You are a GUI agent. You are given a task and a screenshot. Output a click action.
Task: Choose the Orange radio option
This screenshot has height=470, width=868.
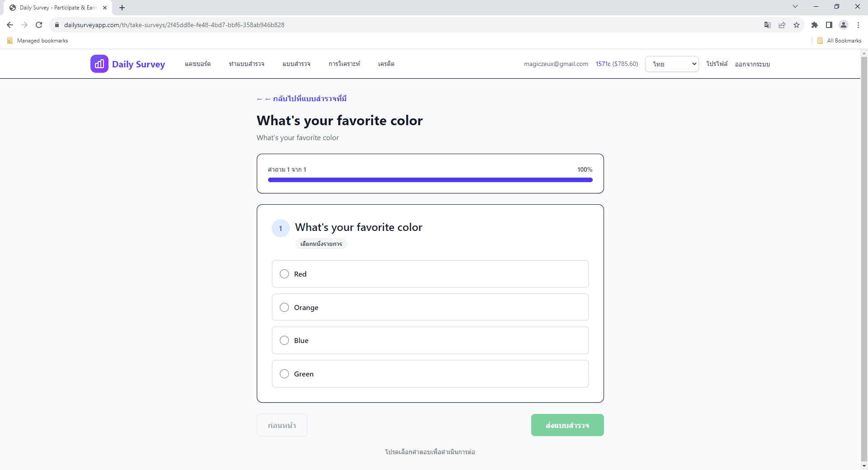coord(284,307)
